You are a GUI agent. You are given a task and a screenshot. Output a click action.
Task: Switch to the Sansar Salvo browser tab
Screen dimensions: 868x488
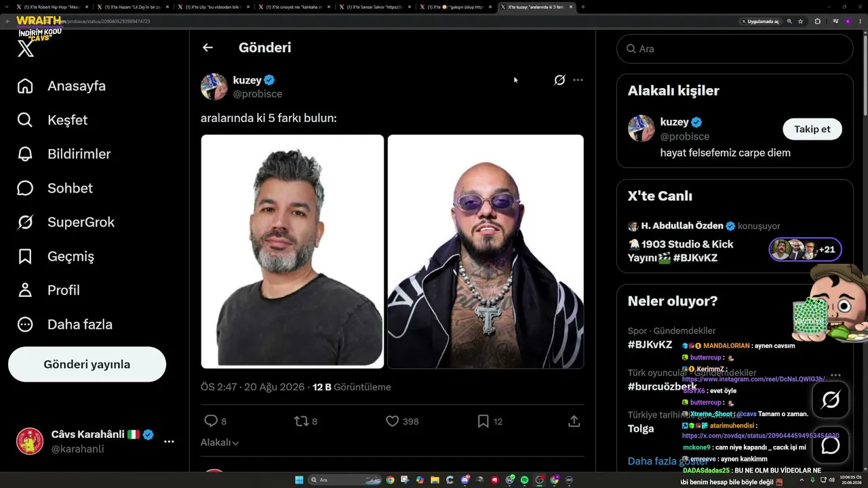374,7
